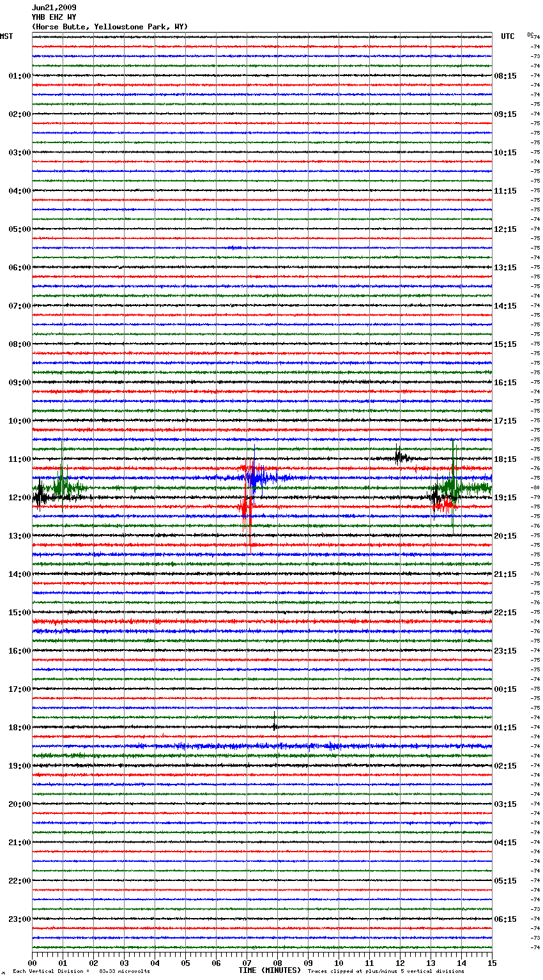Mark the black wiggle near minute 12 at 11:00

tap(401, 456)
